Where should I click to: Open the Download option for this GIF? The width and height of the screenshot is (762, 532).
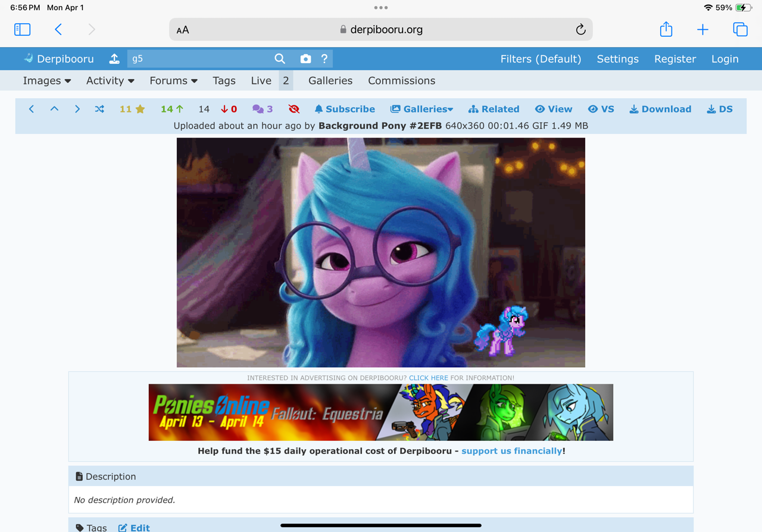pos(660,109)
